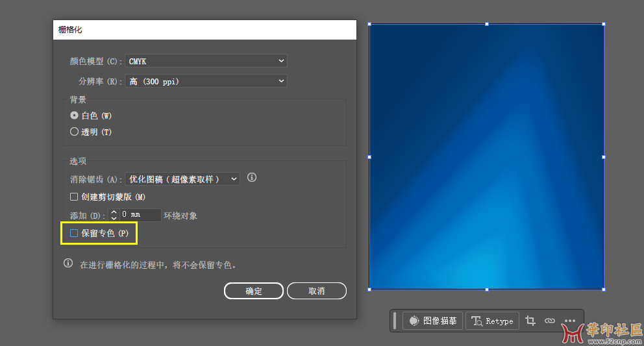Click the 0 mm add-around input field
The height and width of the screenshot is (346, 644).
click(x=140, y=215)
